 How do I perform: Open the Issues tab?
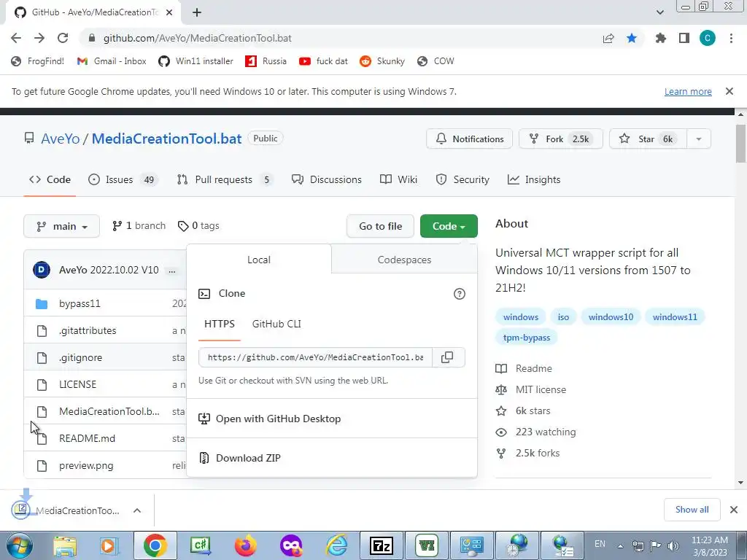tap(123, 179)
